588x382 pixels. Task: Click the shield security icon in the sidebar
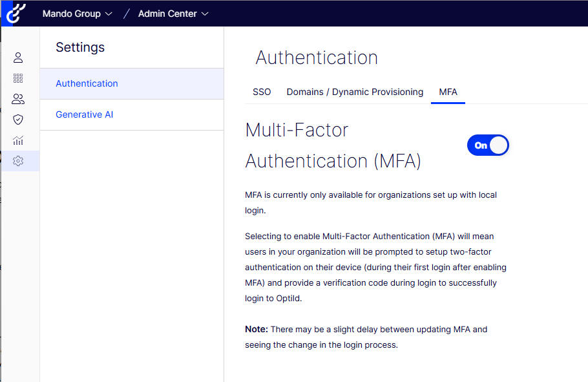tap(18, 119)
